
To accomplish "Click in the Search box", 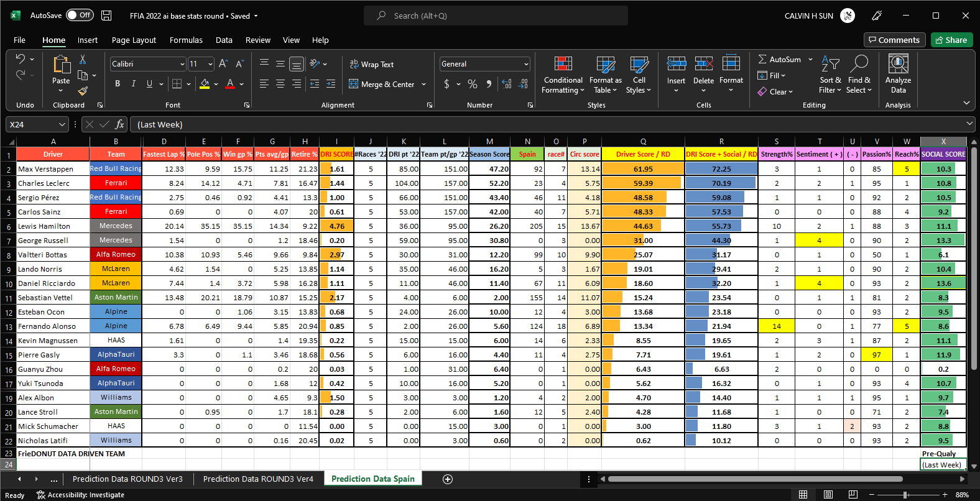I will 496,16.
